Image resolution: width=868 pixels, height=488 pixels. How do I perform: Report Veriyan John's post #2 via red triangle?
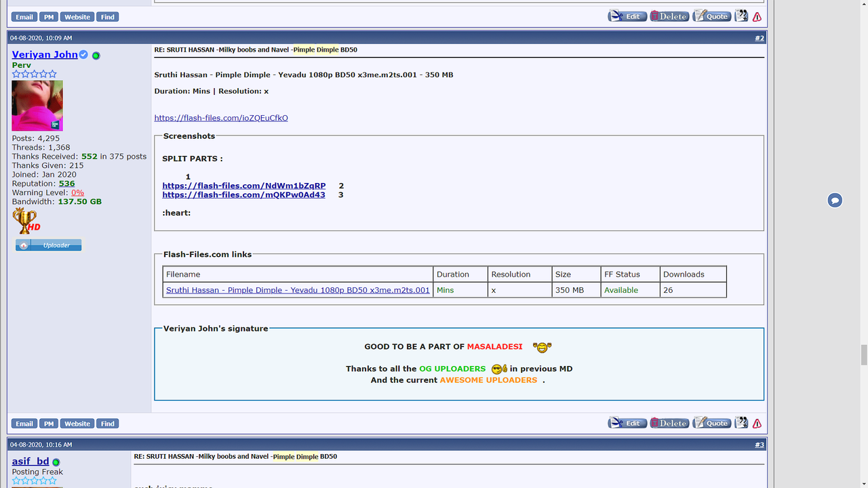pyautogui.click(x=757, y=424)
